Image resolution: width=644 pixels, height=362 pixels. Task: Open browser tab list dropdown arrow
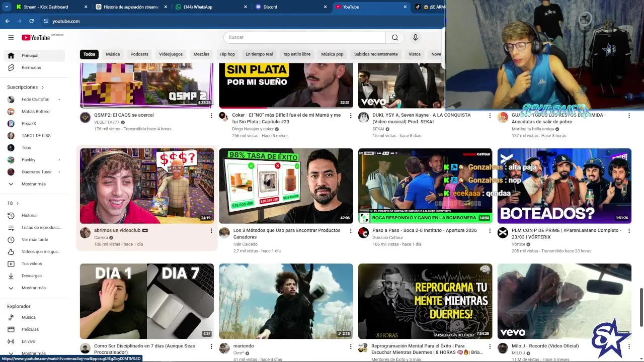7,7
